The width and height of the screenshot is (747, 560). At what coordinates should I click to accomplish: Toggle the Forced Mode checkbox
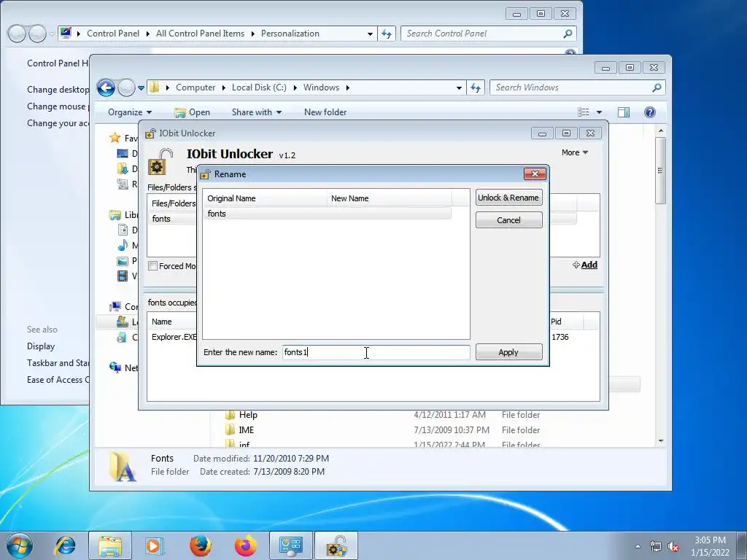click(x=153, y=266)
